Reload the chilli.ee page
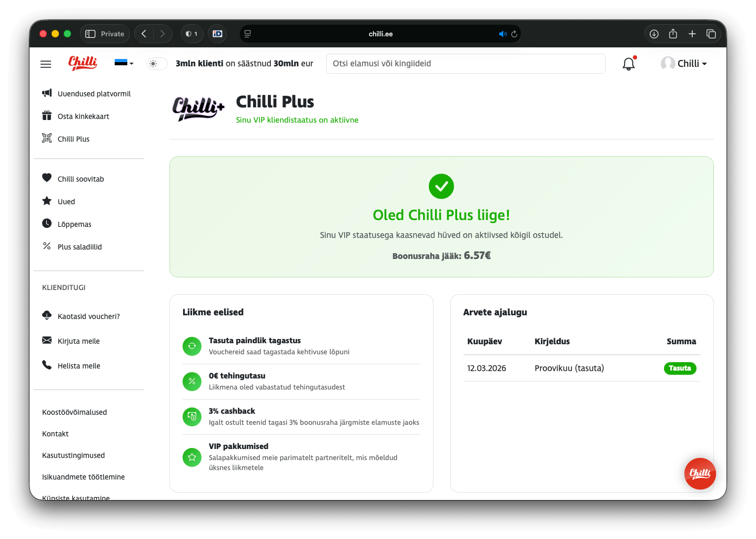This screenshot has width=756, height=539. [514, 34]
